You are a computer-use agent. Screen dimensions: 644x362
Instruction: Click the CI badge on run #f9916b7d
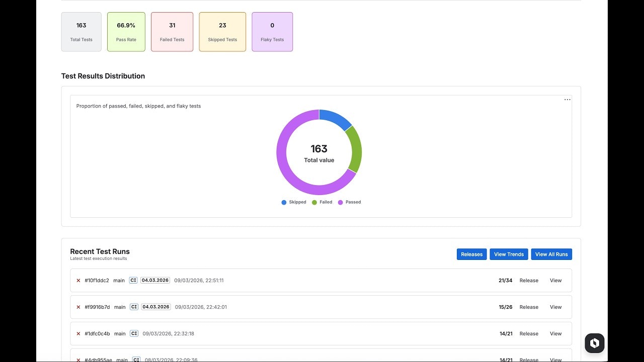point(134,307)
